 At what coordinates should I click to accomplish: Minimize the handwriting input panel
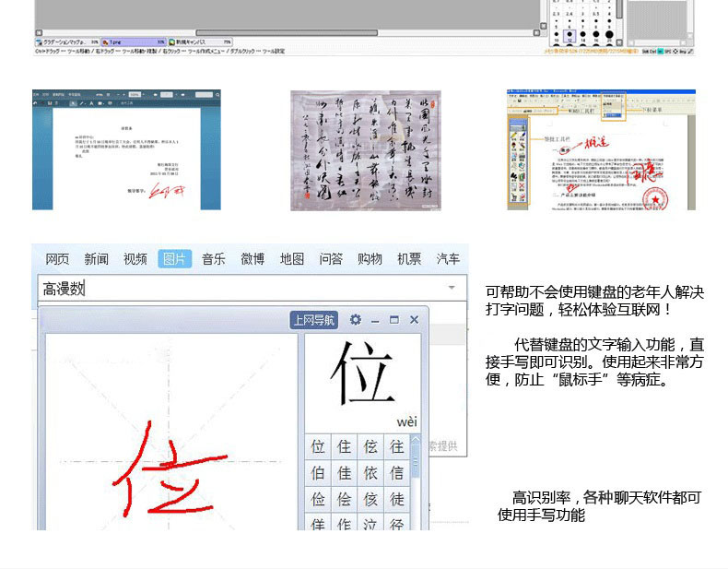pos(375,320)
